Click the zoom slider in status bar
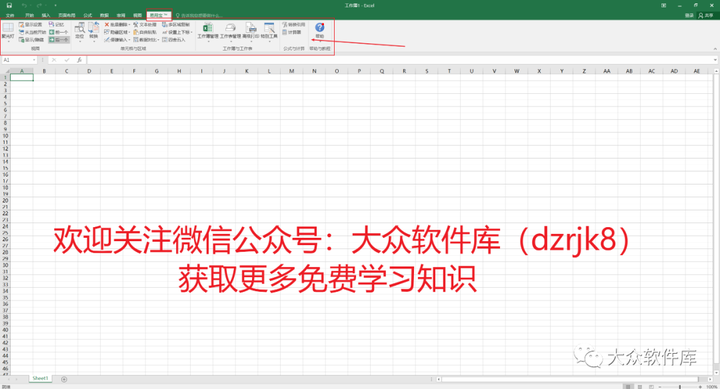The height and width of the screenshot is (389, 720). (680, 387)
